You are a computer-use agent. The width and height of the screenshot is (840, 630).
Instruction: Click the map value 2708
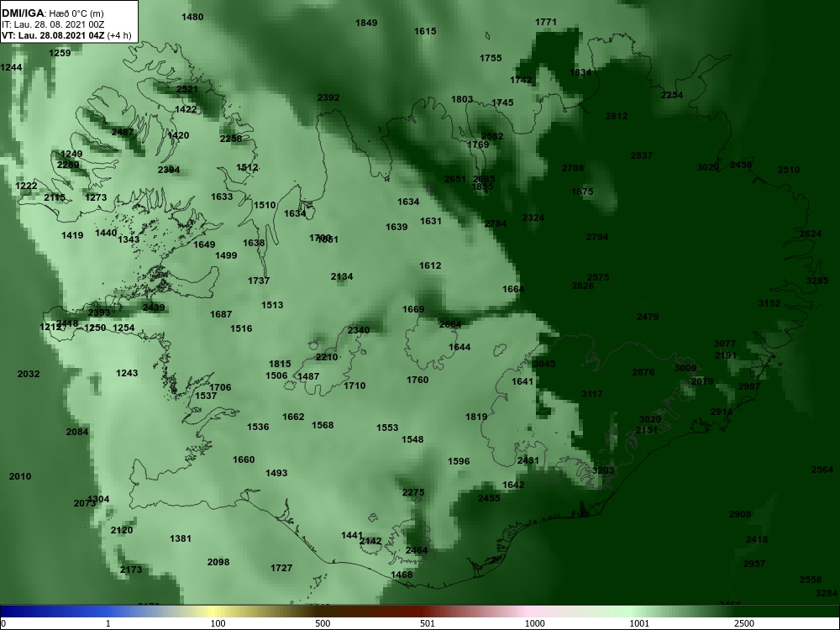click(573, 168)
